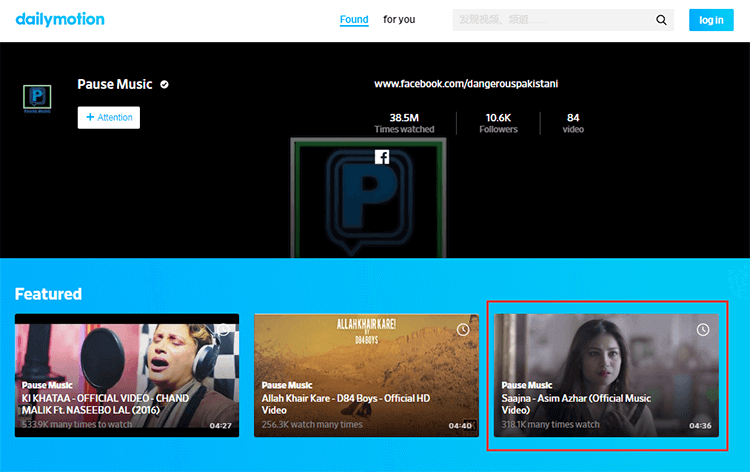This screenshot has width=750, height=472.
Task: Click the 256.3K view count text
Action: tap(312, 424)
